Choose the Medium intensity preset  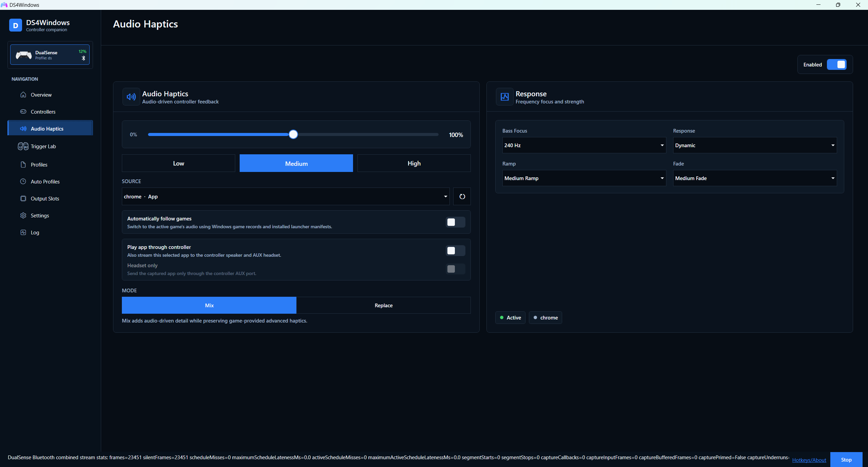click(x=296, y=163)
